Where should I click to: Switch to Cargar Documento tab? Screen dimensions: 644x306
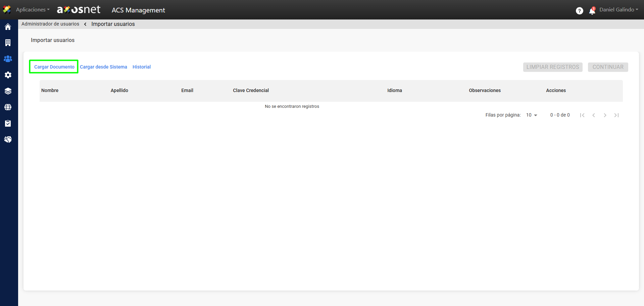54,67
